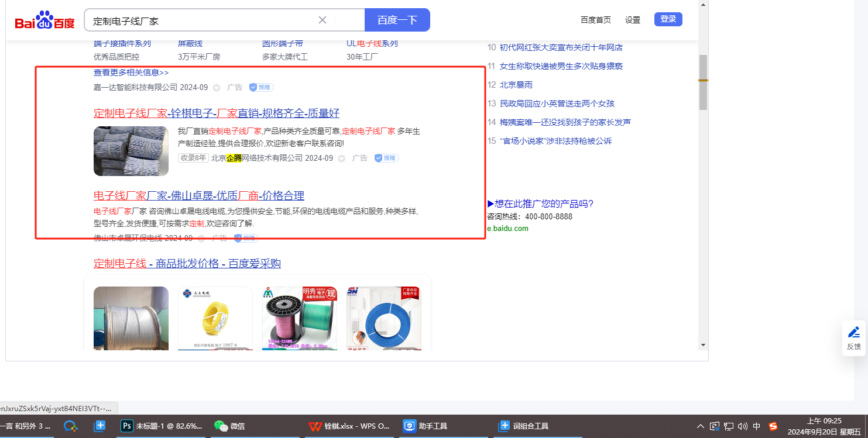Expand dropdown arrow after 嘉一达智能科技有限公司 2024-09

[x=216, y=88]
